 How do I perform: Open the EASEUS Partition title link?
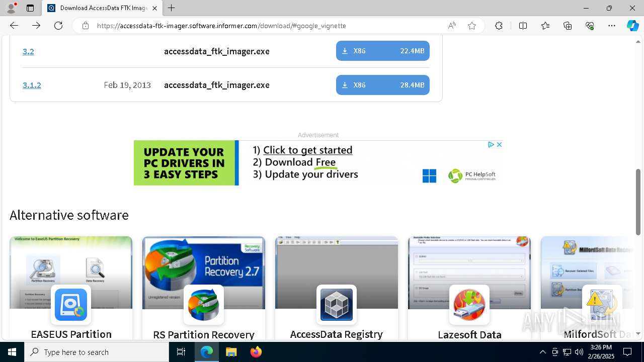pos(71,334)
